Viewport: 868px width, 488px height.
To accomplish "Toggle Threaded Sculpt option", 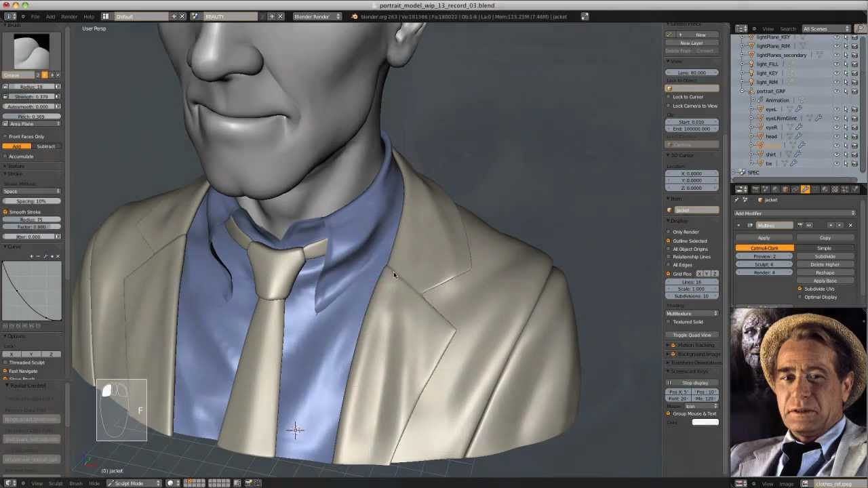I will [x=5, y=363].
